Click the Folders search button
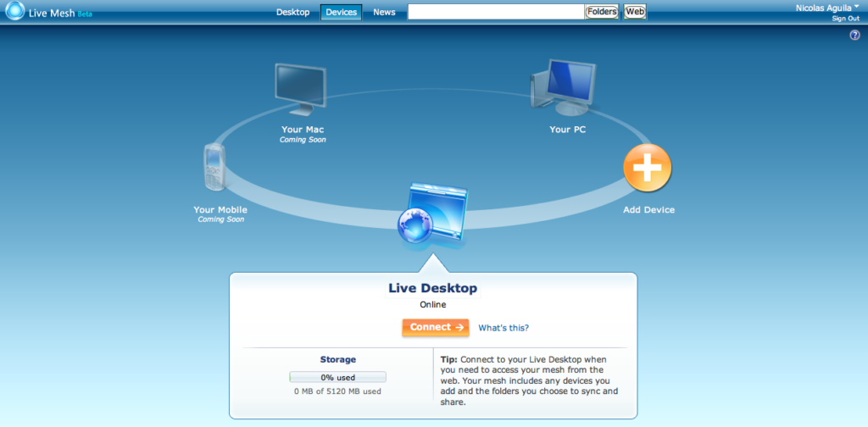The width and height of the screenshot is (868, 427). pyautogui.click(x=602, y=12)
